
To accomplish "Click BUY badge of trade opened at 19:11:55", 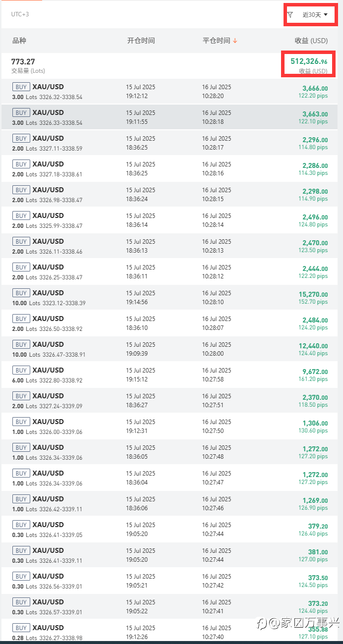I will [x=21, y=112].
